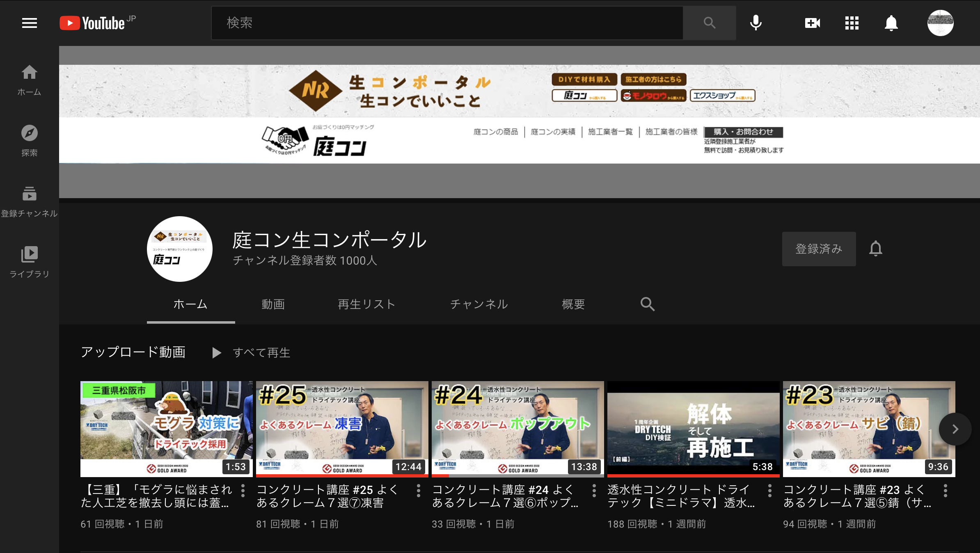The image size is (980, 553).
Task: Click red watch progress bar on #25 video
Action: 342,476
